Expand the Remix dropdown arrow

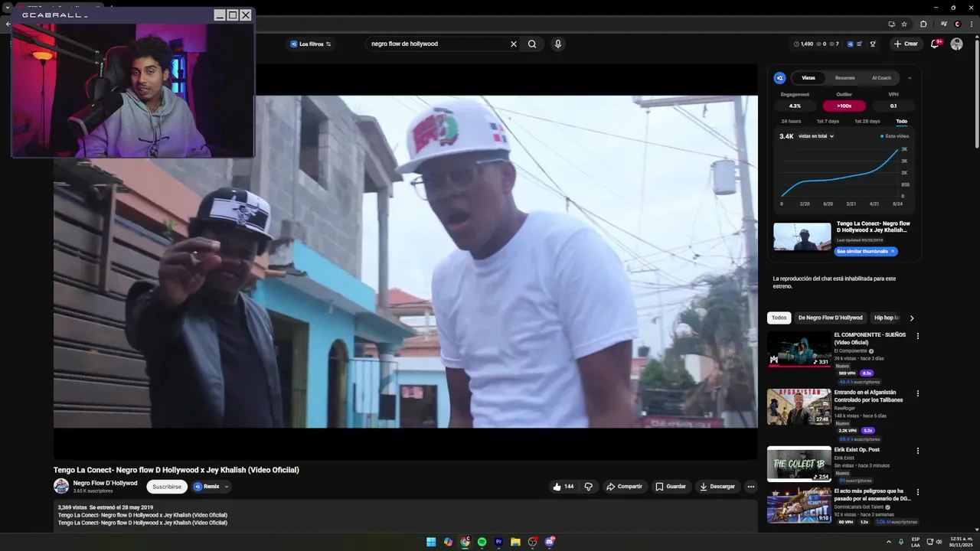(x=227, y=487)
